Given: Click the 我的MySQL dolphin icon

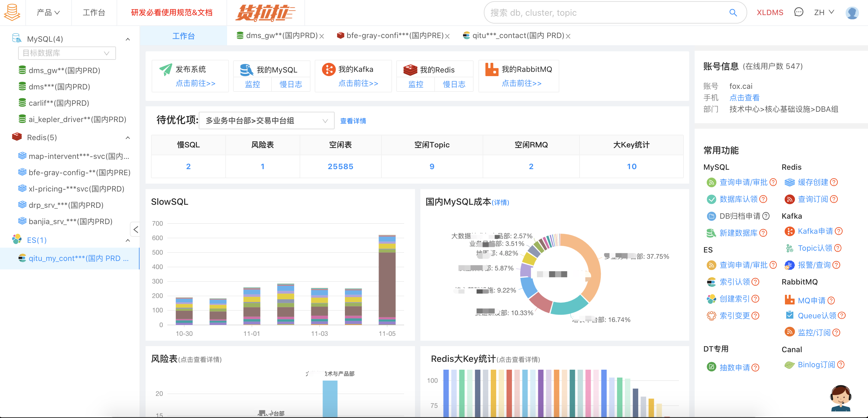Looking at the screenshot, I should 246,70.
